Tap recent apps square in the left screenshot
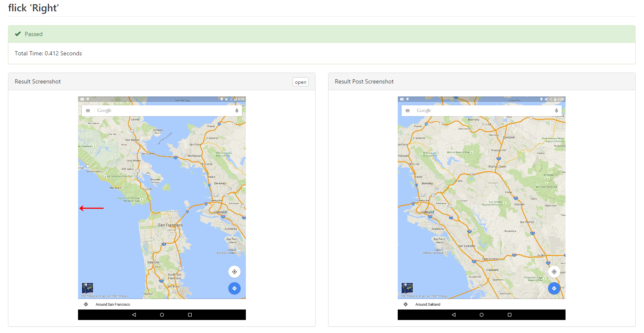Image resolution: width=644 pixels, height=333 pixels. pyautogui.click(x=190, y=315)
